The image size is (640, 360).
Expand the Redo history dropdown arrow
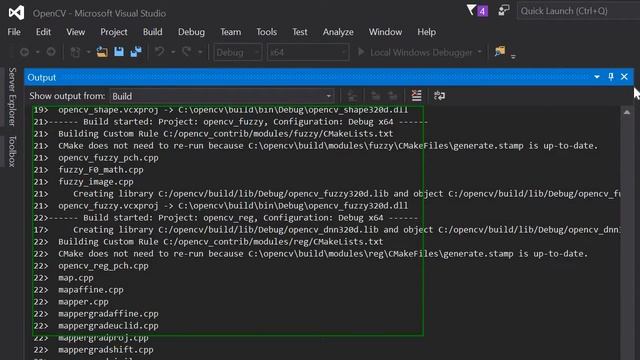[x=200, y=52]
